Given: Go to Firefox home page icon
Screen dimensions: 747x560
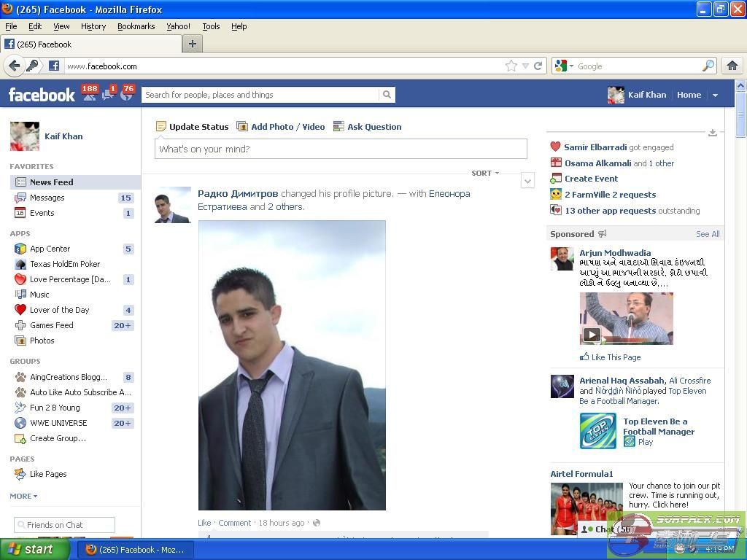Looking at the screenshot, I should click(732, 66).
